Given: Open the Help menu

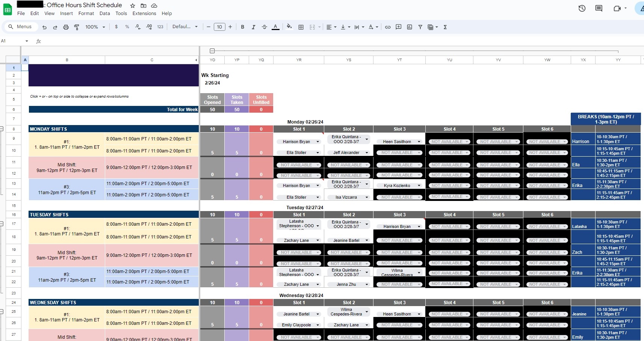Looking at the screenshot, I should pyautogui.click(x=167, y=14).
